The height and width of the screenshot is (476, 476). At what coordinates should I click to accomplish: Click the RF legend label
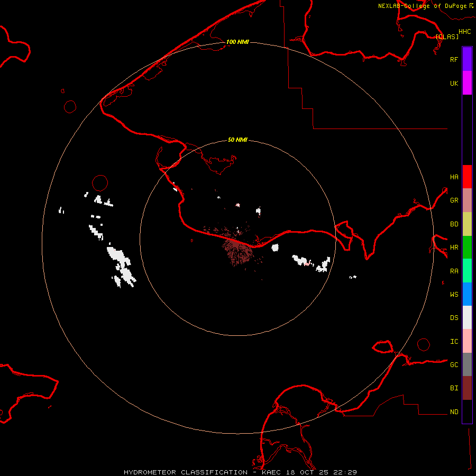coord(454,59)
